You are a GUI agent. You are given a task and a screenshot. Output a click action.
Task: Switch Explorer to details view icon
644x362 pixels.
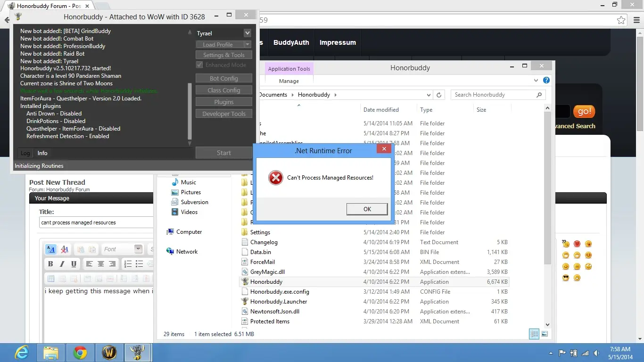coord(534,334)
